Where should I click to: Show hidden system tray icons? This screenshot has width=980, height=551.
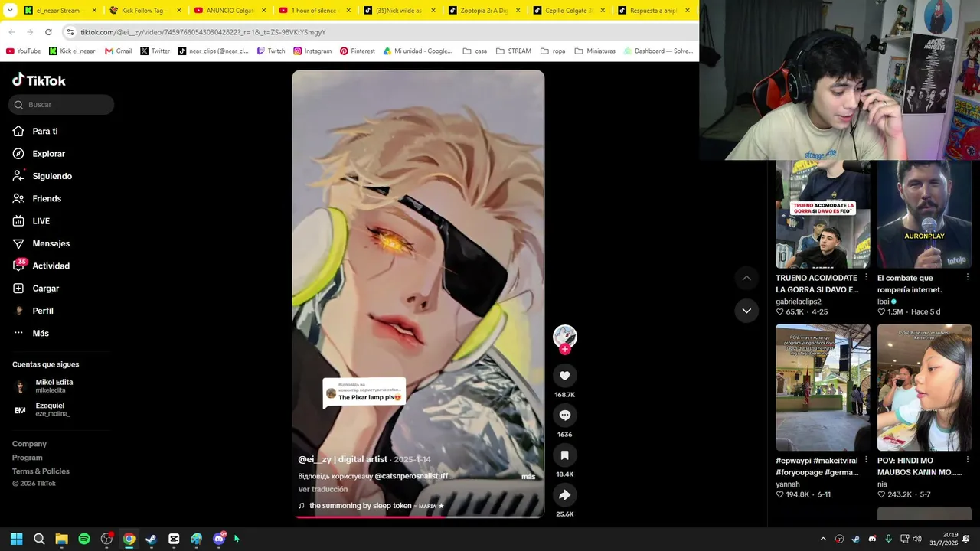click(x=823, y=539)
